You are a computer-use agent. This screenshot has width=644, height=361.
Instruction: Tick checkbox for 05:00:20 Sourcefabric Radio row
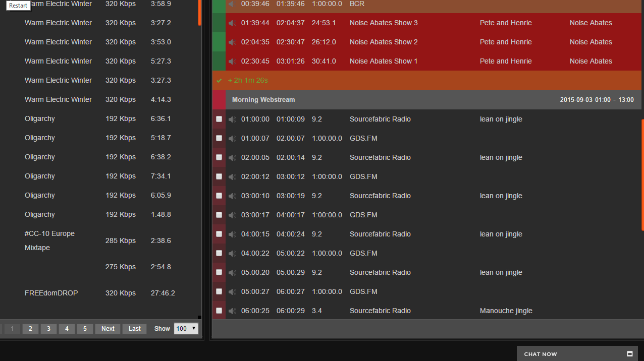[219, 272]
